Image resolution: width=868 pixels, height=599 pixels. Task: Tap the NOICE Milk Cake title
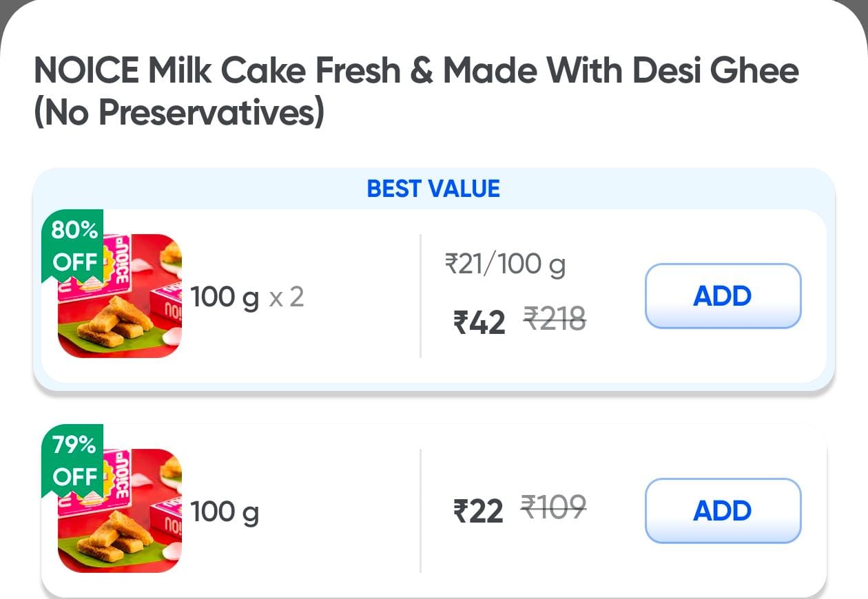coord(416,71)
